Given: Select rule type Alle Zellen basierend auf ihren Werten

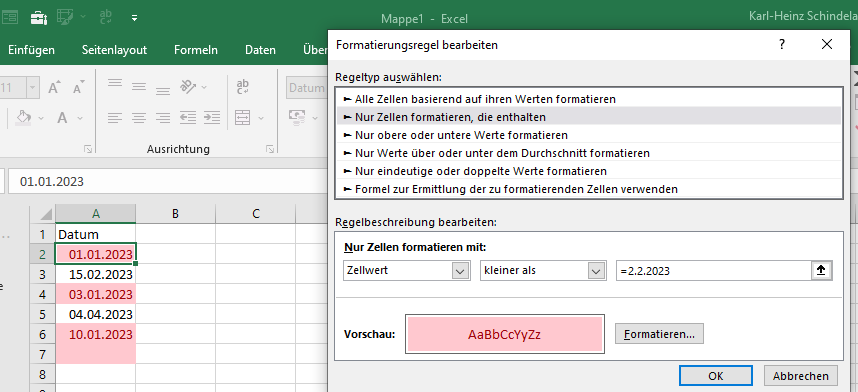Looking at the screenshot, I should click(x=589, y=99).
